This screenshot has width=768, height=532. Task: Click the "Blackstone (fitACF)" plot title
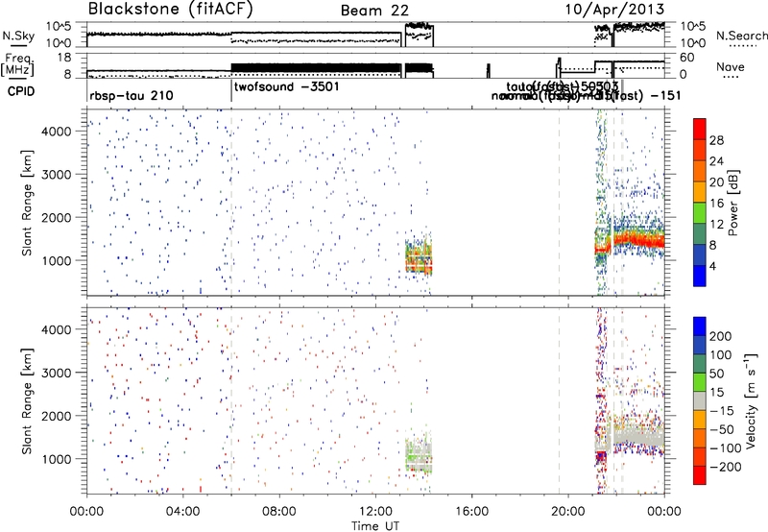tap(171, 10)
